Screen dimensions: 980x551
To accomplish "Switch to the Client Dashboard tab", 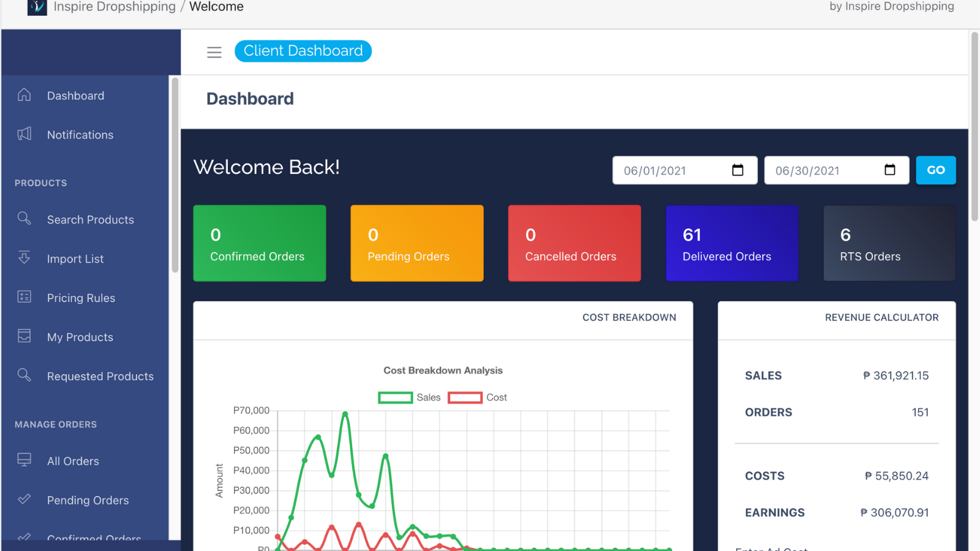I will [x=303, y=51].
